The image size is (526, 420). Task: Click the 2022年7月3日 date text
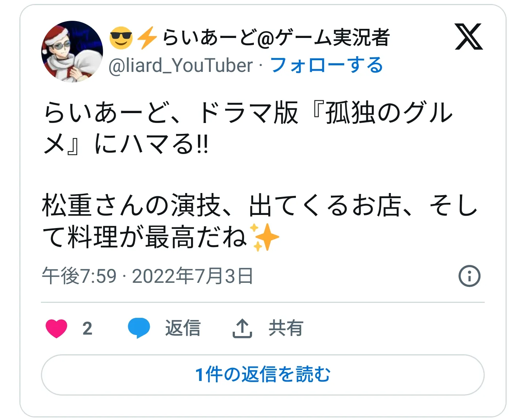point(193,276)
